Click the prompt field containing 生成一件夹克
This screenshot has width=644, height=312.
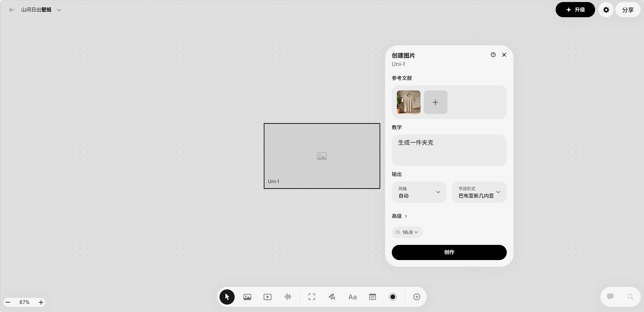[x=449, y=150]
